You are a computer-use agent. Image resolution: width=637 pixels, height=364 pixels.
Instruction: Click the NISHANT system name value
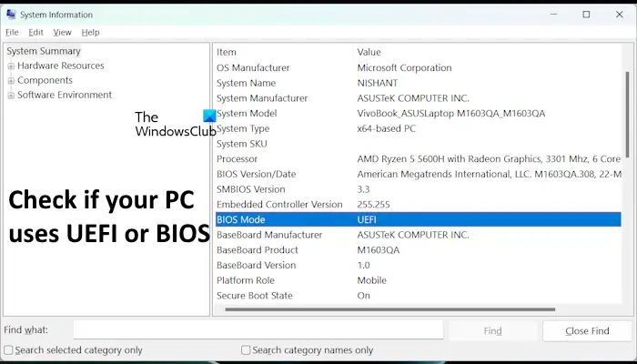point(378,83)
